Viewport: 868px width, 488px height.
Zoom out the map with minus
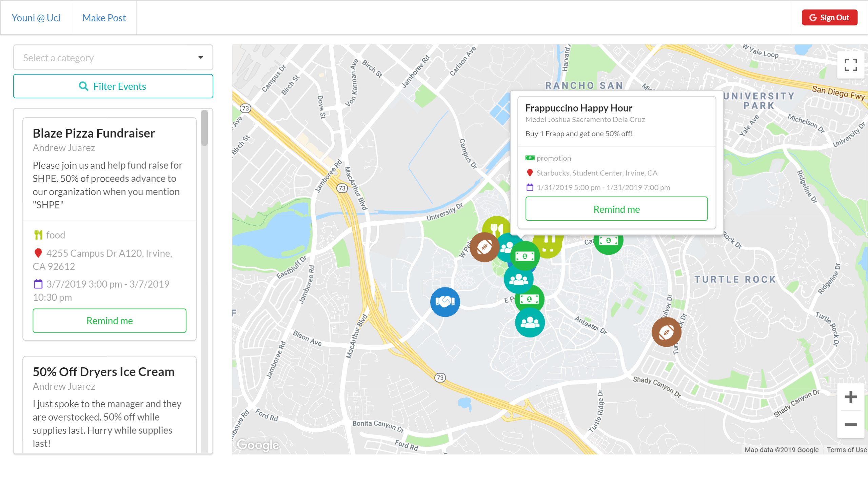pyautogui.click(x=850, y=424)
